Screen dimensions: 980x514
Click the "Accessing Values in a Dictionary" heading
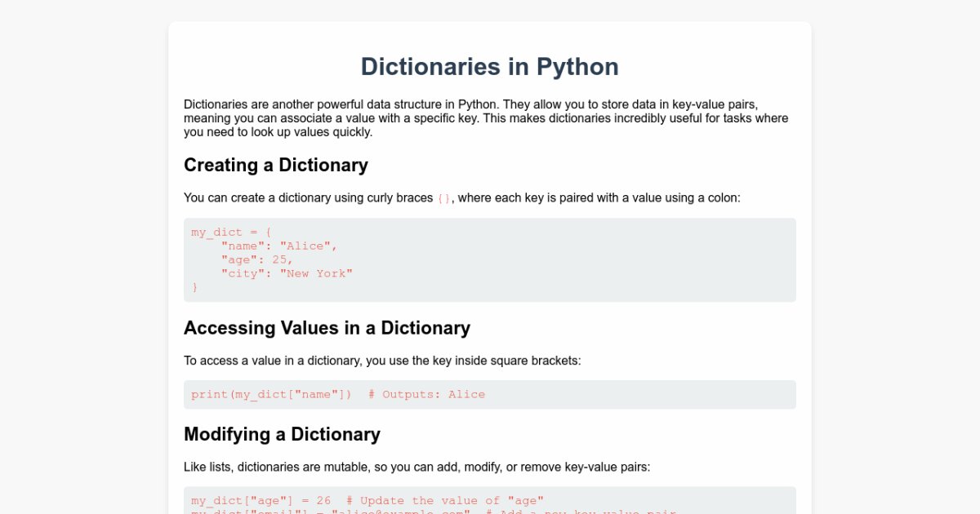point(327,328)
